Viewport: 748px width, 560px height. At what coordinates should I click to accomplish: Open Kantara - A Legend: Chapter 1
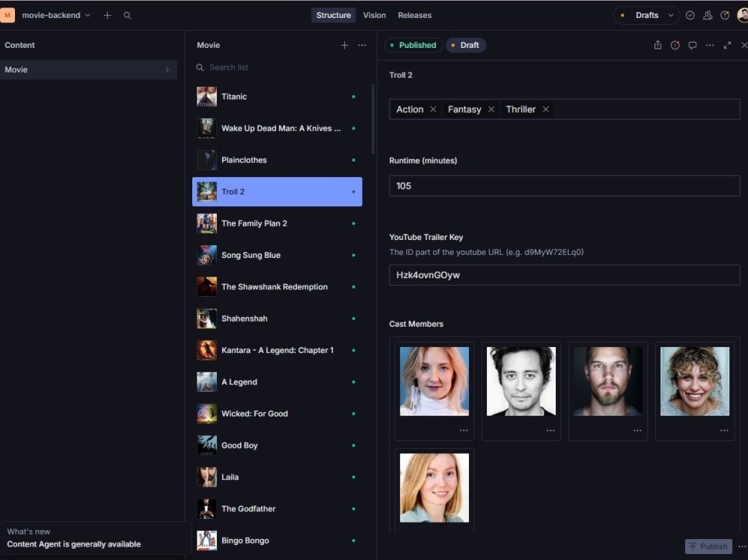pos(278,350)
